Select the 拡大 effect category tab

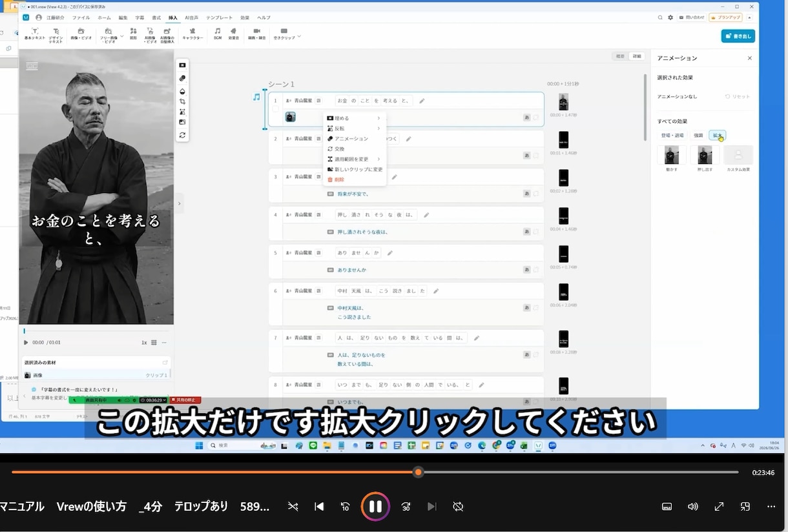pyautogui.click(x=717, y=136)
